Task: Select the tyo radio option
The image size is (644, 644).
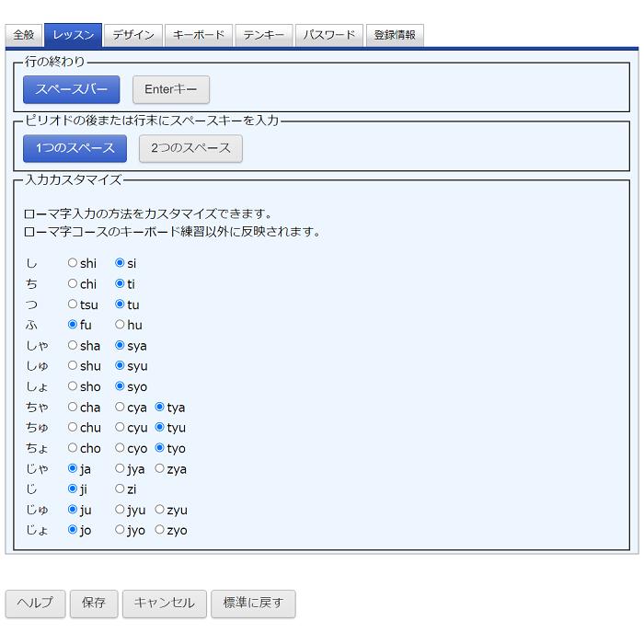Action: [160, 448]
